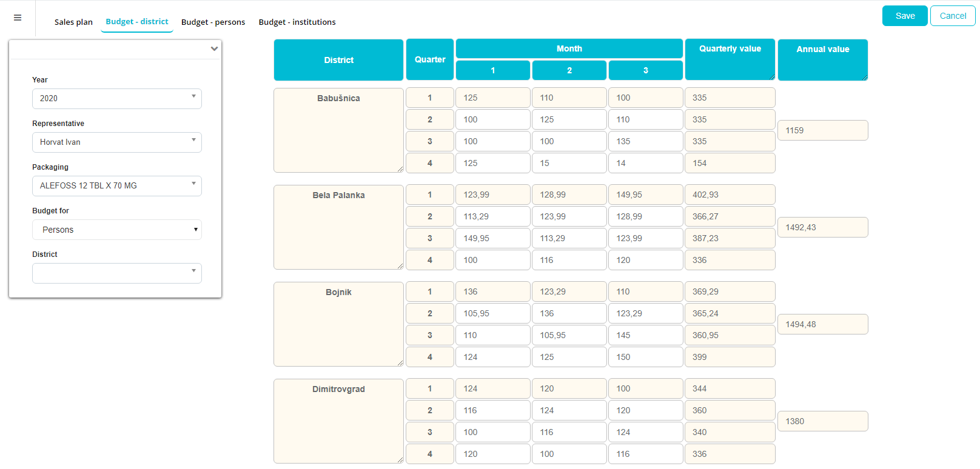Open the Budget for Persons select
The height and width of the screenshot is (469, 980).
point(116,230)
